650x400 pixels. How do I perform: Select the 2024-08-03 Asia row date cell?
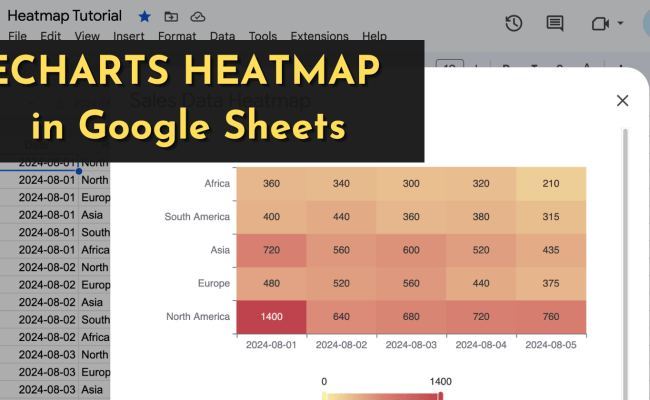[x=47, y=390]
